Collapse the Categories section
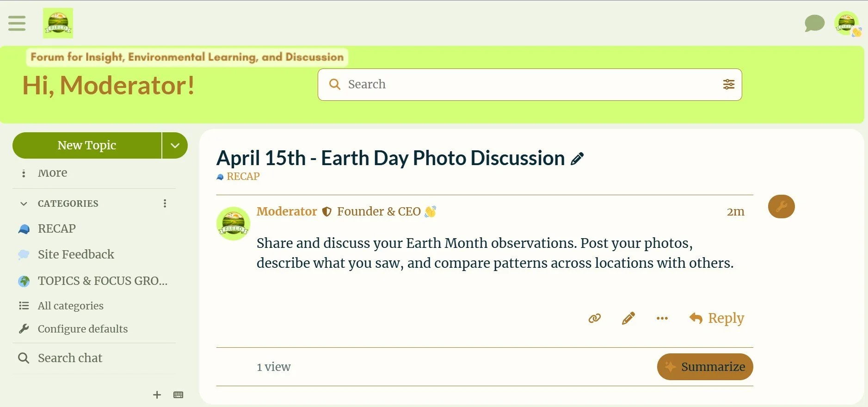Image resolution: width=868 pixels, height=407 pixels. click(24, 203)
